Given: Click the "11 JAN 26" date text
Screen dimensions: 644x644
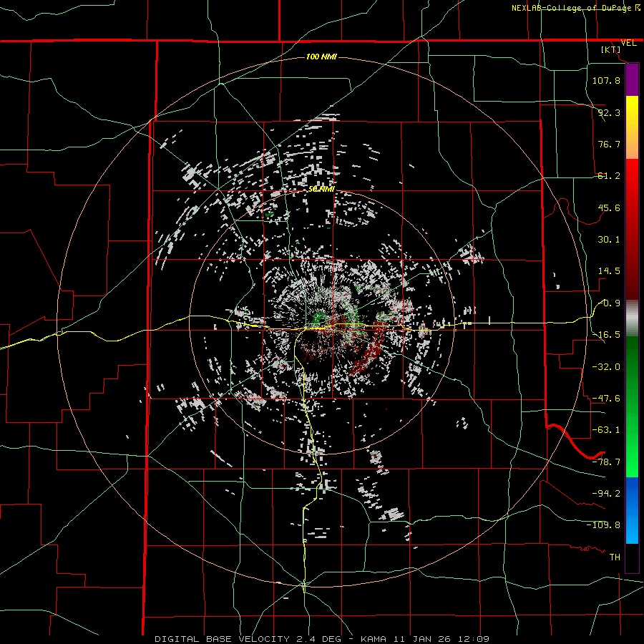Looking at the screenshot, I should coord(421,639).
